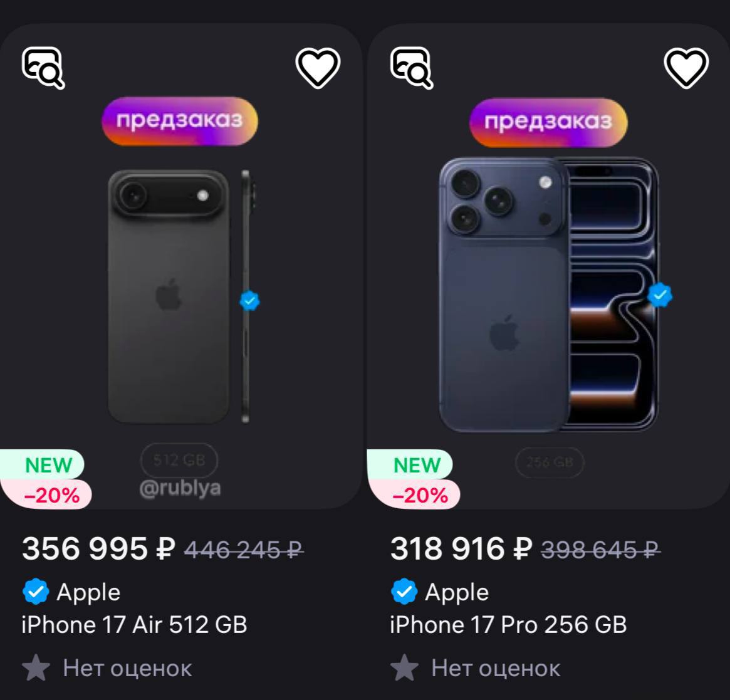Select the 512 GB storage chip

tap(179, 460)
